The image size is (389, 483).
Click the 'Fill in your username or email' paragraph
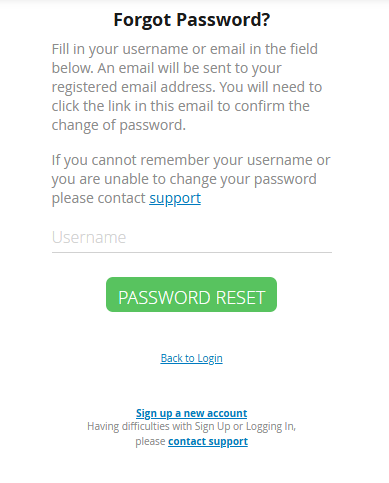click(187, 87)
